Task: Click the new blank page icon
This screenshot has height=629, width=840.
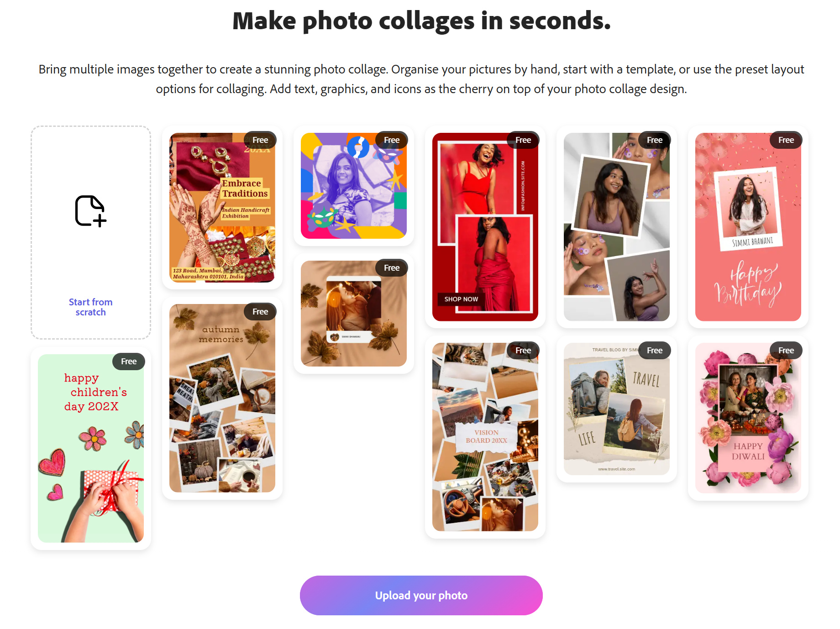Action: click(x=90, y=211)
